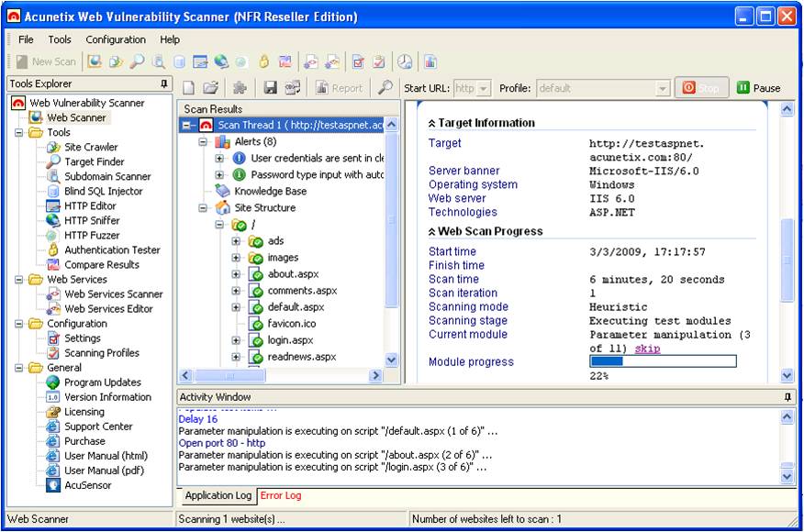The height and width of the screenshot is (532, 804).
Task: Click the puzzle piece icon
Action: (x=240, y=88)
